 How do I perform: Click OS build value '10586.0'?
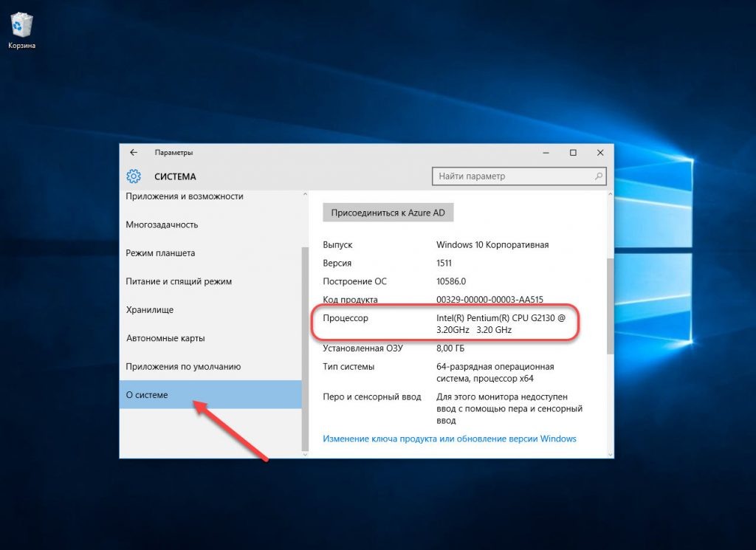click(x=451, y=281)
